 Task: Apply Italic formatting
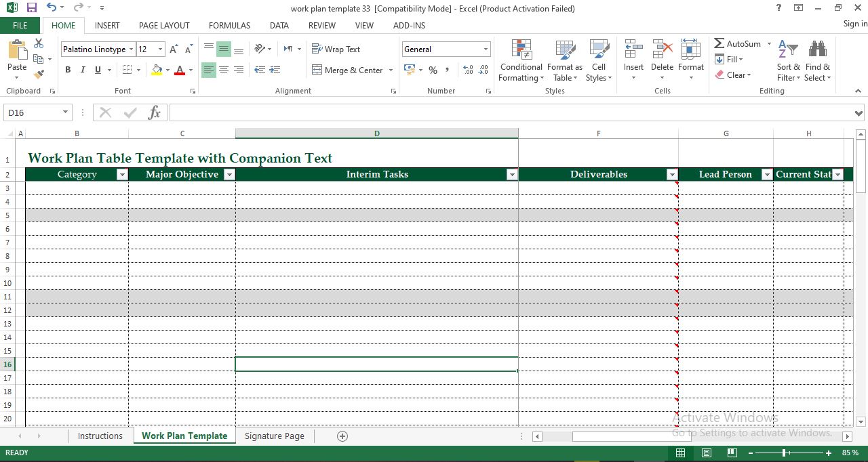pos(82,70)
